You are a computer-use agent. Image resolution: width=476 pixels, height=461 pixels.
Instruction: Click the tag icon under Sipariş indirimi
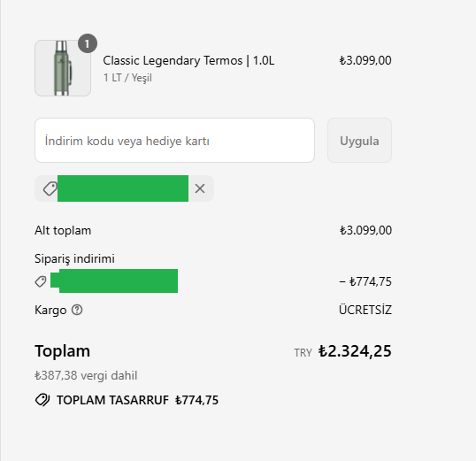(x=41, y=281)
